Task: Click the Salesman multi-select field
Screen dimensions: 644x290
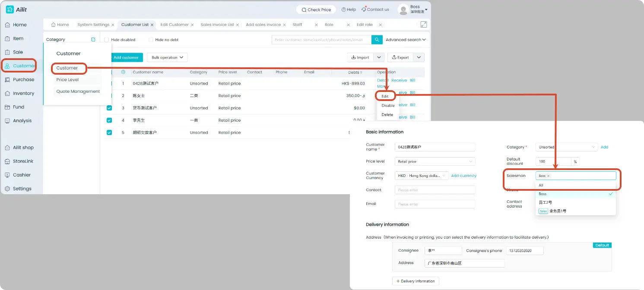Action: [576, 176]
